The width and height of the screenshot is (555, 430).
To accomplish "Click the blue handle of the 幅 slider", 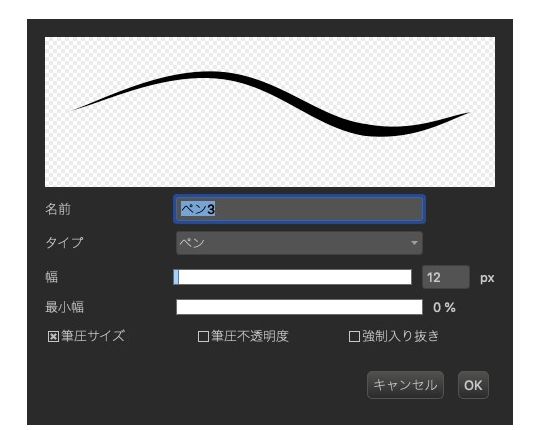I will [176, 277].
